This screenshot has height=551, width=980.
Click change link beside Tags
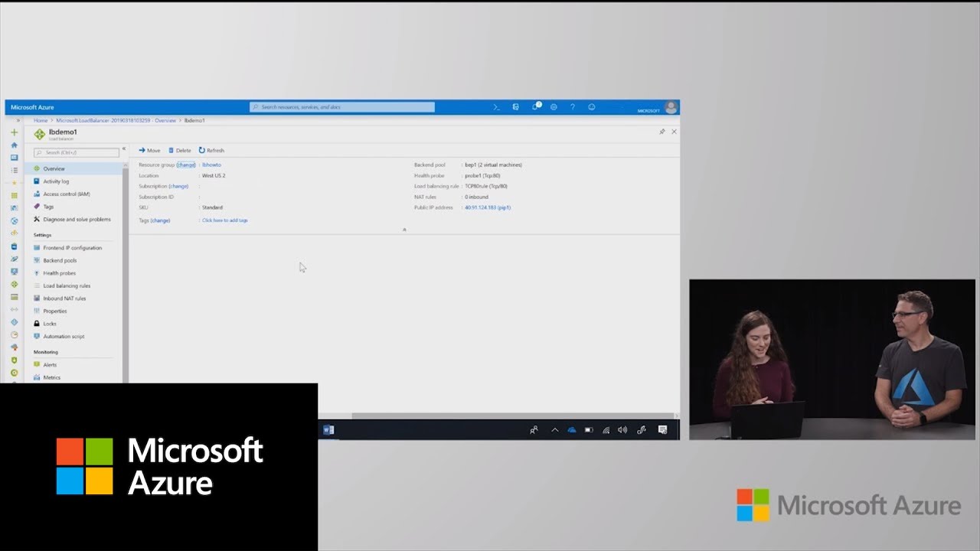(x=160, y=220)
